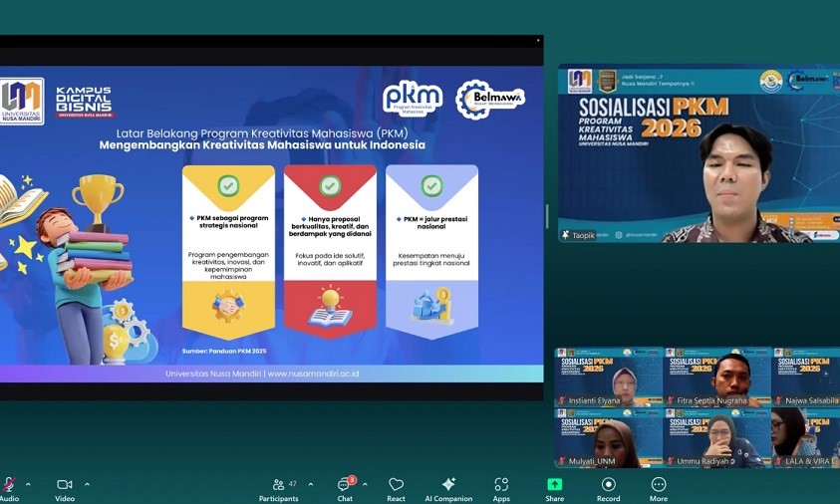840x504 pixels.
Task: Click the React heart icon
Action: (x=396, y=485)
